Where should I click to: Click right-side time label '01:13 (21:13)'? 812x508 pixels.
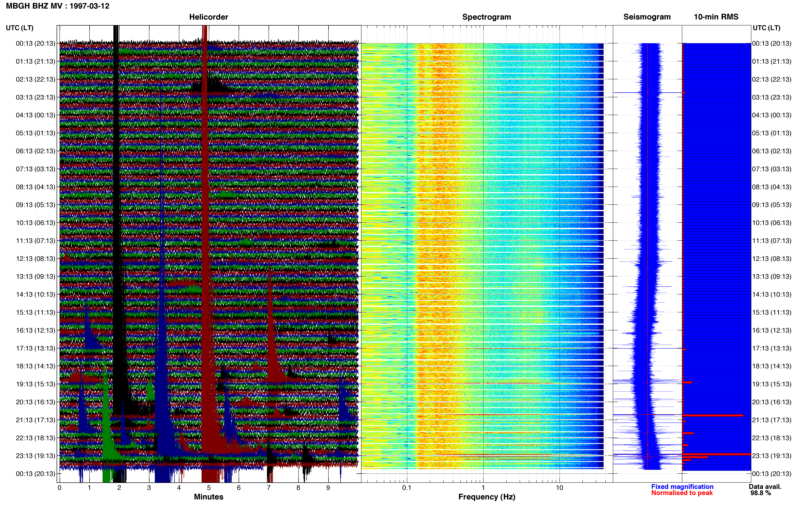pos(772,61)
